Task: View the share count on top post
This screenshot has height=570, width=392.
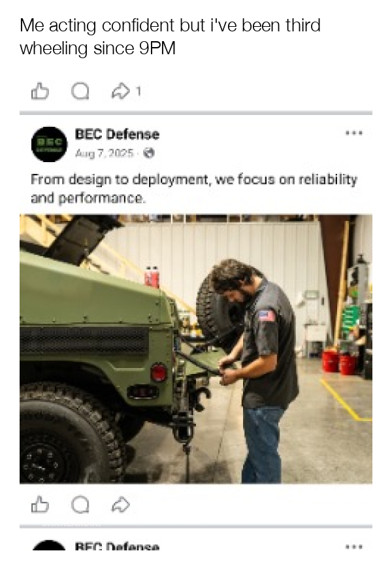Action: click(138, 92)
